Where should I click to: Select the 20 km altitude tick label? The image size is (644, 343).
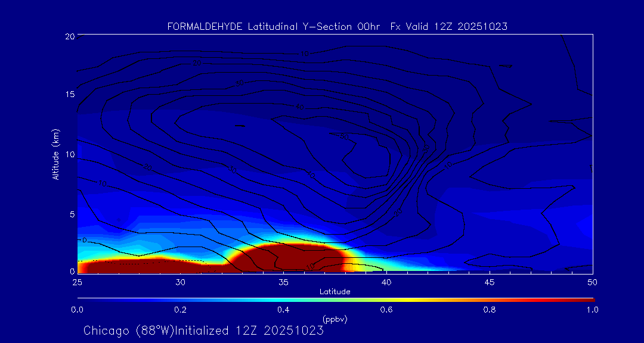point(69,36)
